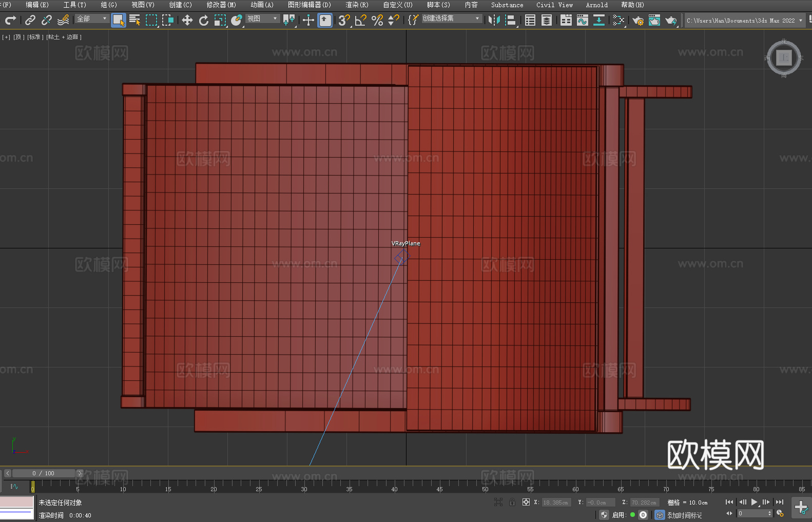Activate the Select and Move tool

[x=187, y=20]
